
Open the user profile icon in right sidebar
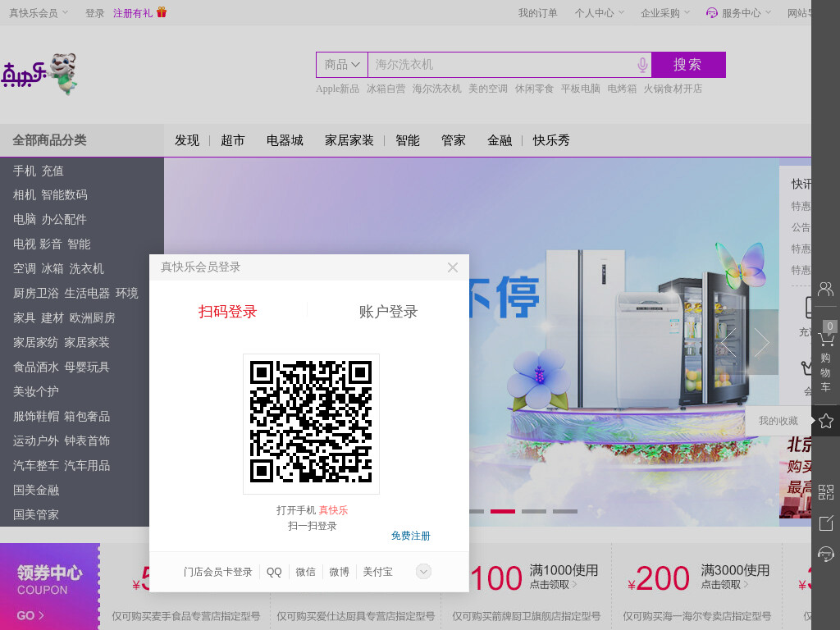click(x=825, y=290)
